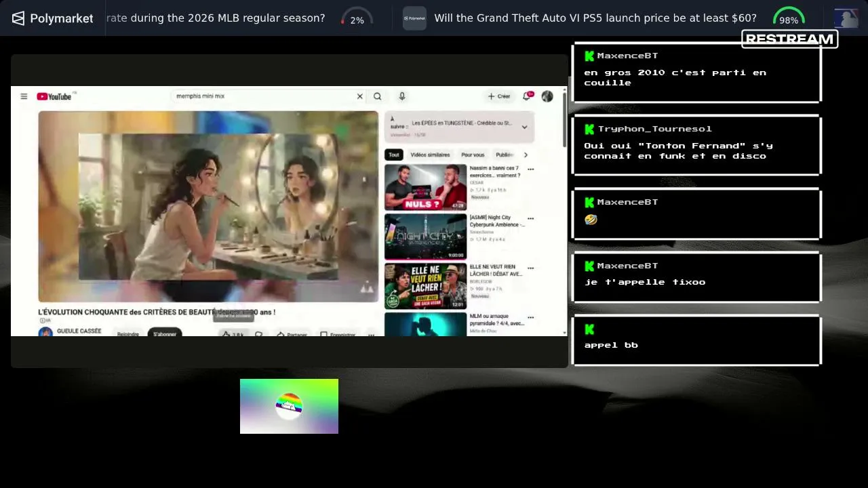Open options for 'MLM ou arnaque' video
The height and width of the screenshot is (488, 868).
coord(530,317)
